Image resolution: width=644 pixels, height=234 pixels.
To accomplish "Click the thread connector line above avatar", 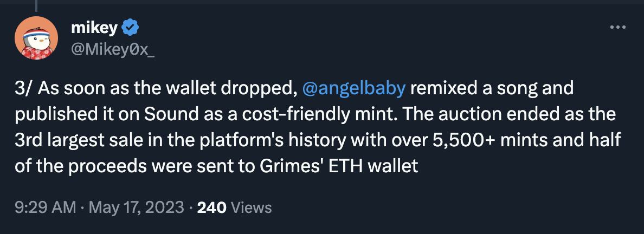I will pyautogui.click(x=36, y=5).
